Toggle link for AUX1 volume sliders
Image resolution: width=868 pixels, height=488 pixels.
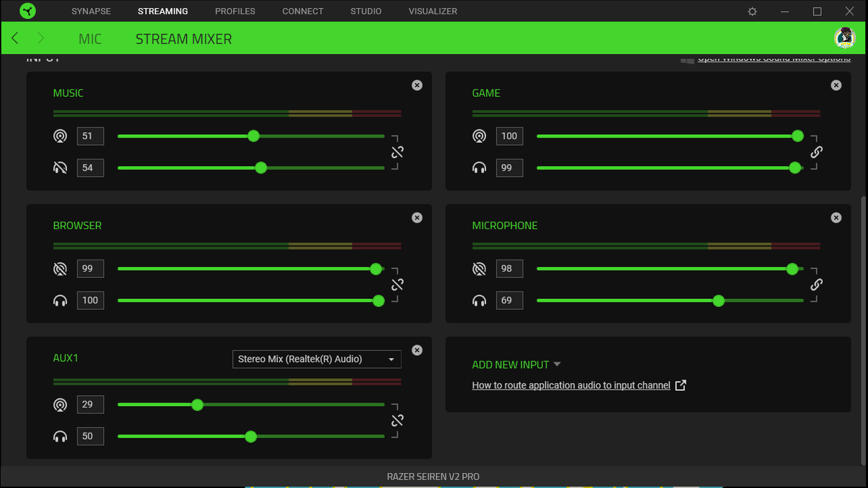397,420
